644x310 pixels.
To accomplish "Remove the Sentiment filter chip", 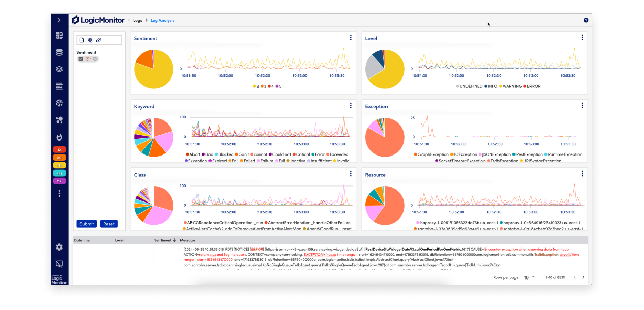I will (x=95, y=59).
